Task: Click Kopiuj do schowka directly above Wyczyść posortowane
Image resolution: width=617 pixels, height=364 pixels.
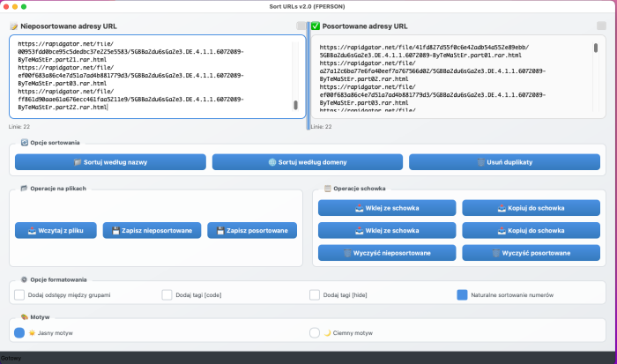Action: [532, 231]
